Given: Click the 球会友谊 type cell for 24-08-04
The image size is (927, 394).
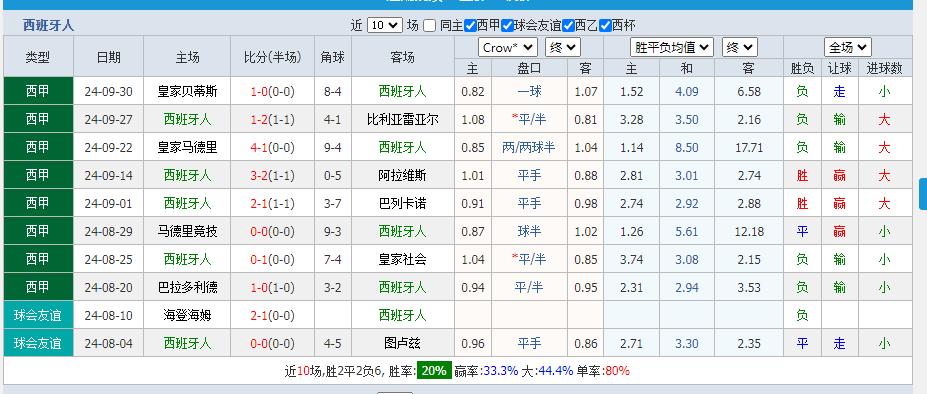Looking at the screenshot, I should pyautogui.click(x=38, y=343).
